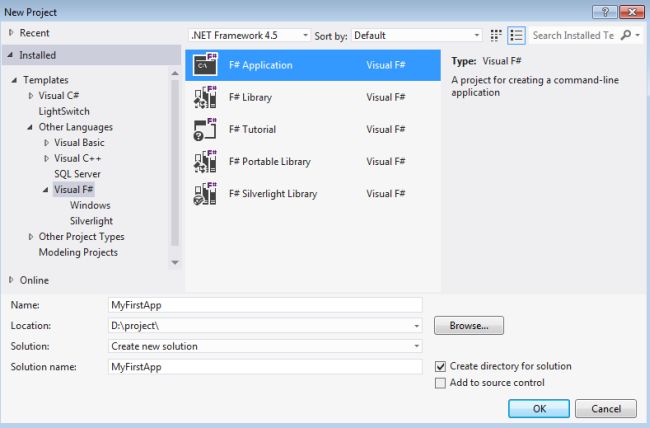The image size is (650, 428).
Task: Click the OK button
Action: coord(539,409)
